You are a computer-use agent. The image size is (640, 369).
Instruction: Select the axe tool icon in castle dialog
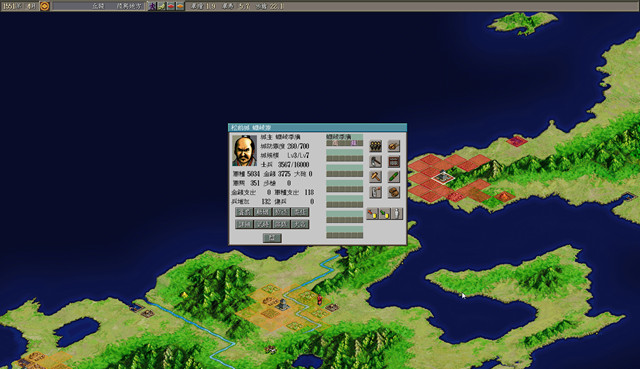pyautogui.click(x=376, y=161)
